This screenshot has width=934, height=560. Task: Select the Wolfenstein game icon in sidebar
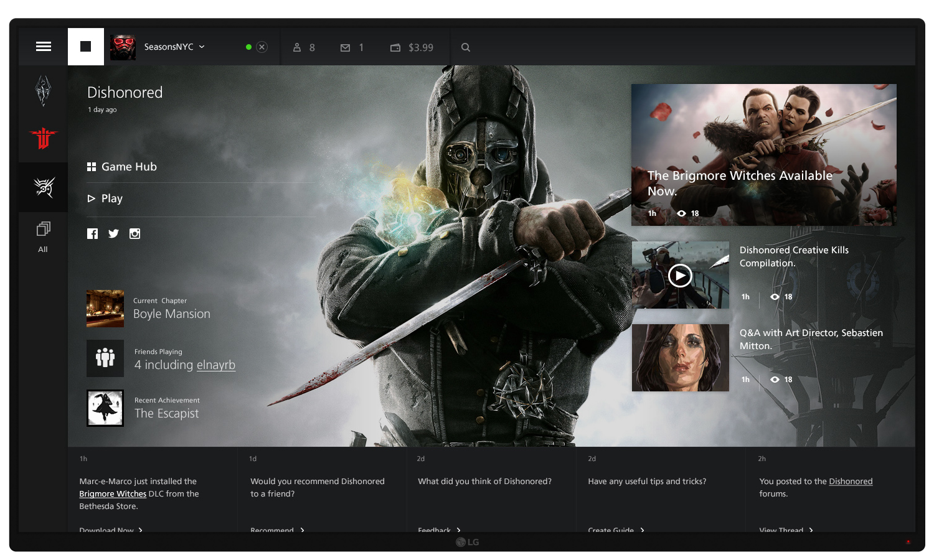tap(43, 138)
